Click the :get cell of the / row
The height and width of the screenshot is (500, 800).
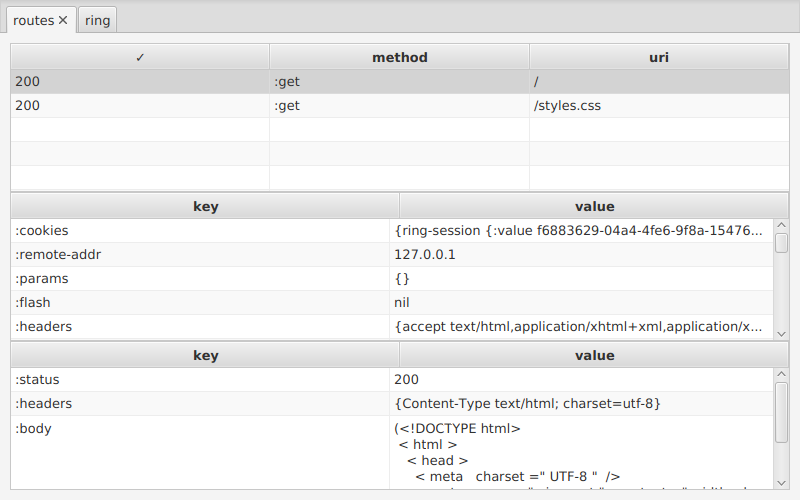tap(399, 82)
